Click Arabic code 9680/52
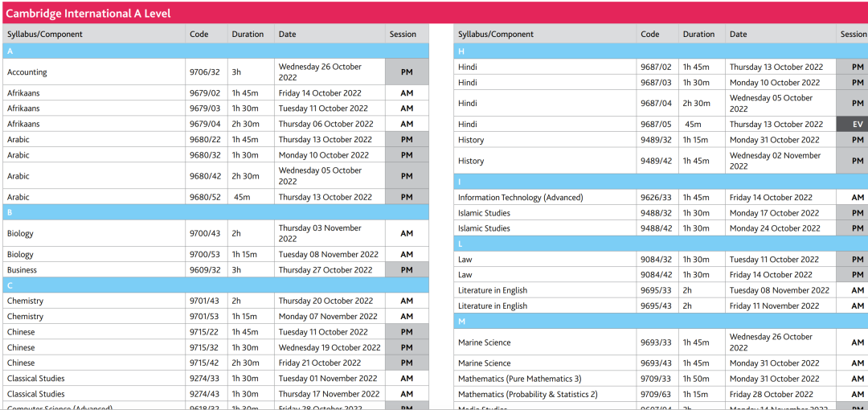868x410 pixels. click(205, 197)
